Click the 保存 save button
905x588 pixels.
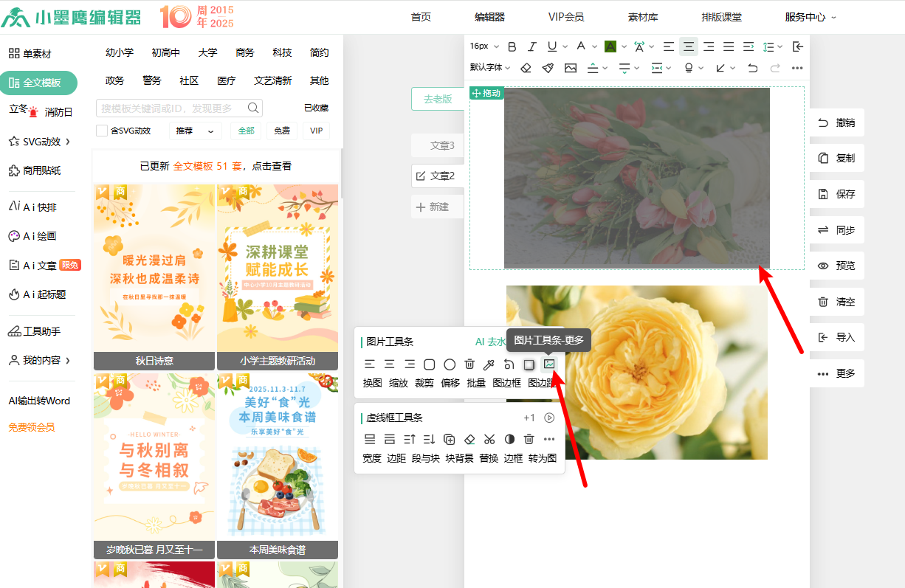(836, 194)
